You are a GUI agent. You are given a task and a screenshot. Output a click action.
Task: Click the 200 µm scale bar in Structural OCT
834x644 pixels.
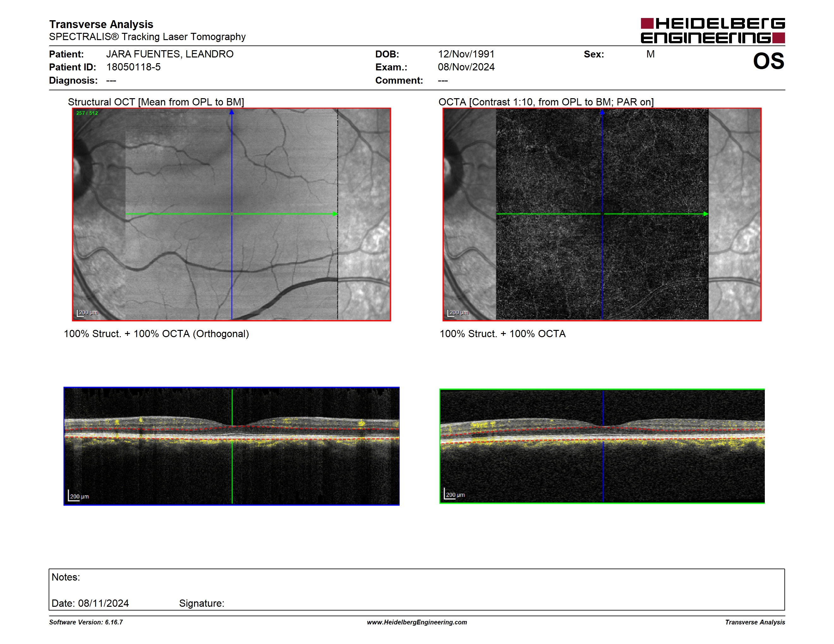coord(88,313)
